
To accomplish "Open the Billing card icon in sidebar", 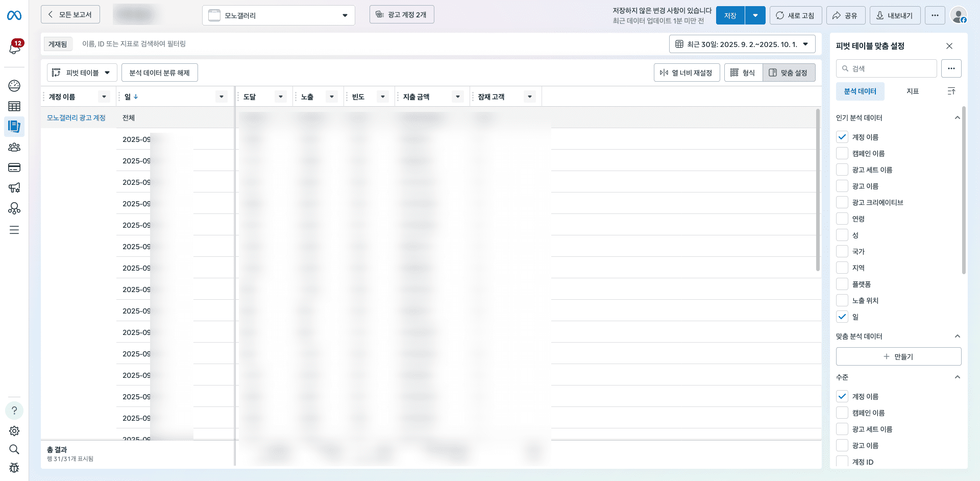I will tap(14, 167).
